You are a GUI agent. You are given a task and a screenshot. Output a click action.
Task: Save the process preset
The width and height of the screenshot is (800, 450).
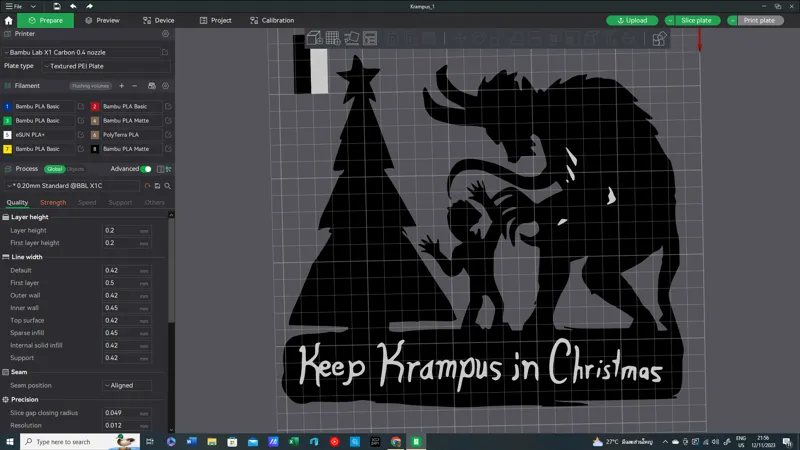[x=157, y=186]
